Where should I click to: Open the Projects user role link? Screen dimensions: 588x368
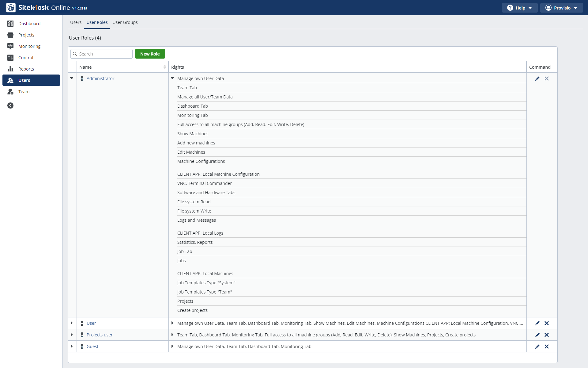(x=100, y=335)
